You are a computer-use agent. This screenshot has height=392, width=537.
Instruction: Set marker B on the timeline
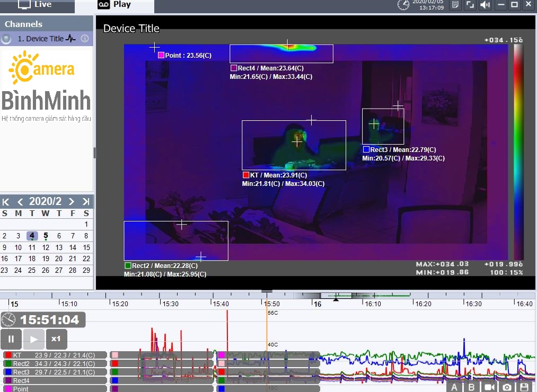pyautogui.click(x=472, y=387)
